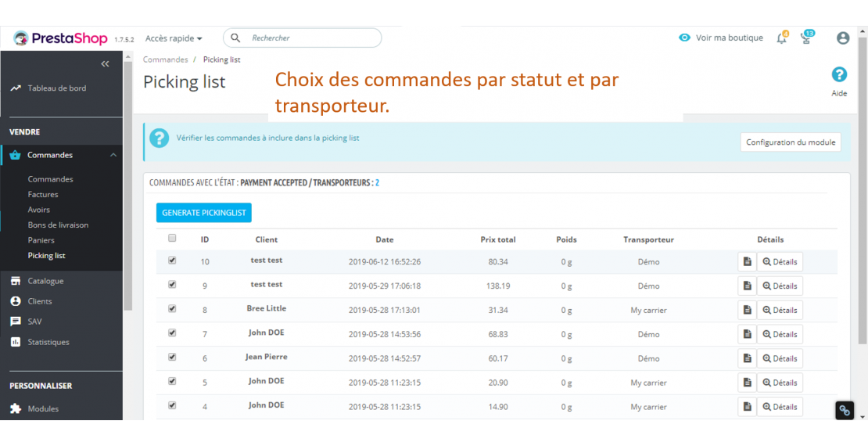Image resolution: width=868 pixels, height=446 pixels.
Task: Click the Date column header
Action: (385, 240)
